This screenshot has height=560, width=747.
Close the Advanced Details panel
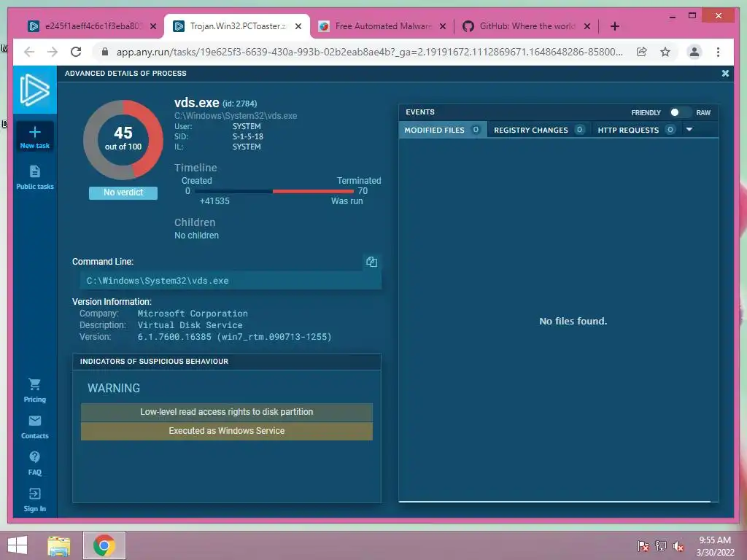[725, 74]
